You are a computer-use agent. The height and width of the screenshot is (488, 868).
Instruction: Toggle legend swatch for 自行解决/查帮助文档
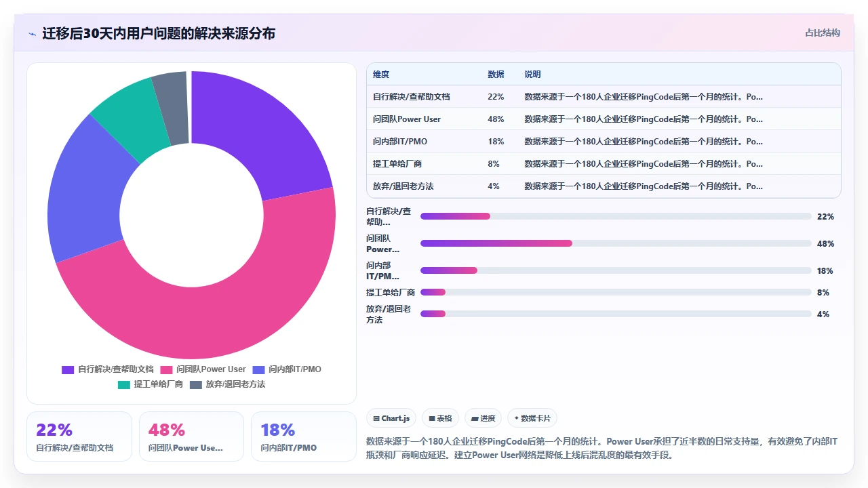coord(68,369)
